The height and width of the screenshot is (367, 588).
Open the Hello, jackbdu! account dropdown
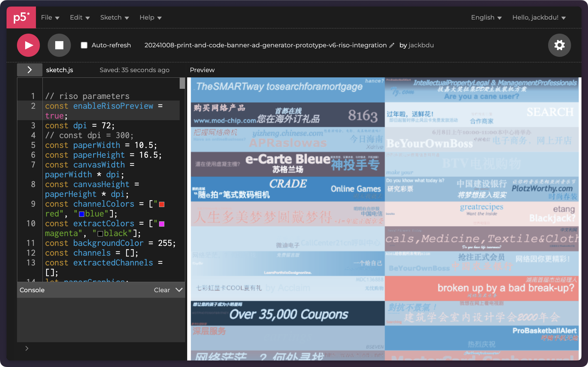(x=539, y=18)
